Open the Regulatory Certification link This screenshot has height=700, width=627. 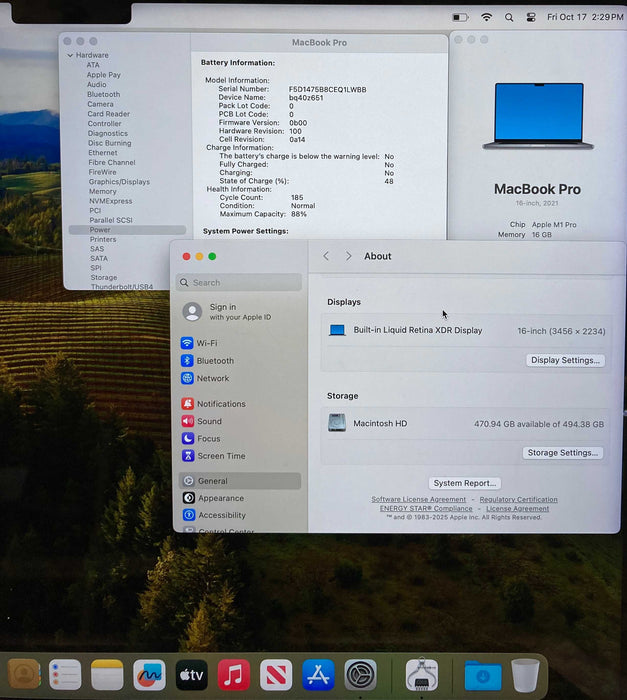point(518,499)
